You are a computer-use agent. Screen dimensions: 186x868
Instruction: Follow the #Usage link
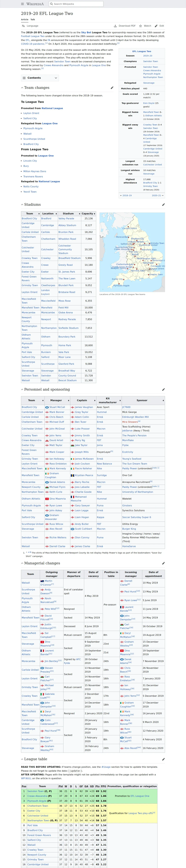pyautogui.click(x=106, y=767)
